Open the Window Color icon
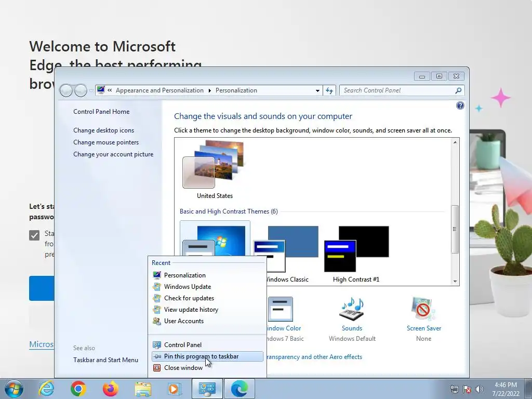 click(x=280, y=309)
